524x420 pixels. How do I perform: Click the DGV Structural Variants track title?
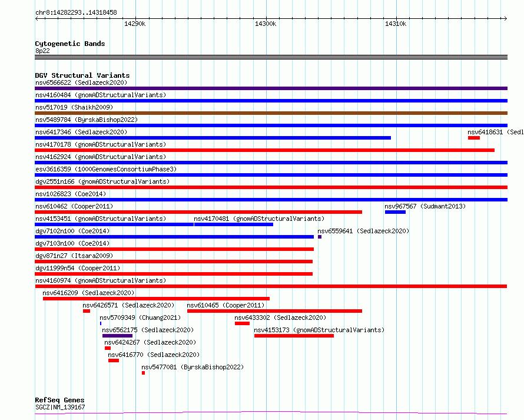pos(82,75)
